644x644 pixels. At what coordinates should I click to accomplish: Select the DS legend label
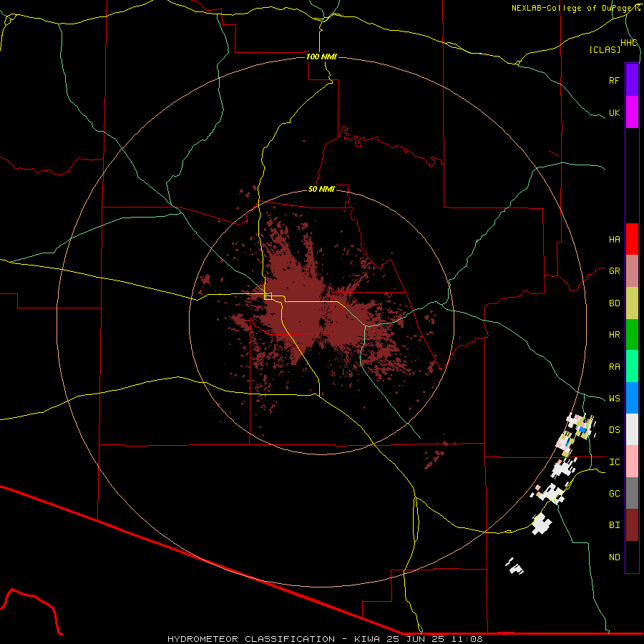(x=614, y=430)
